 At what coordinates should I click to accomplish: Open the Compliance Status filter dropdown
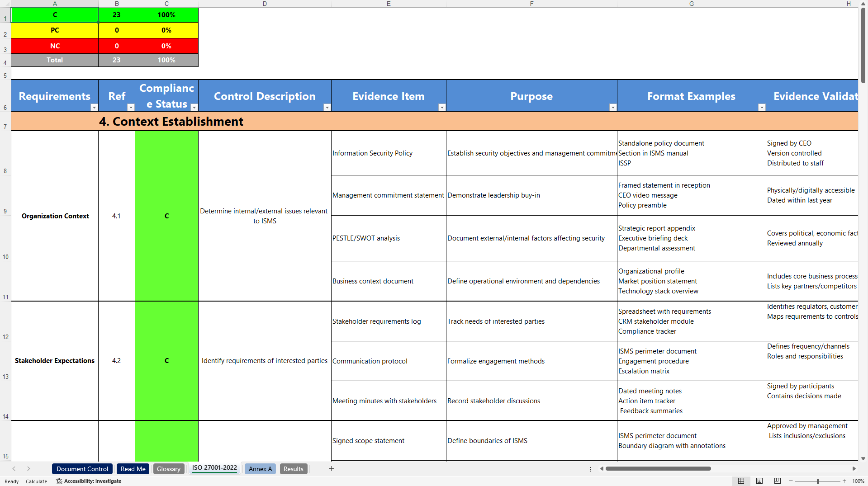194,108
